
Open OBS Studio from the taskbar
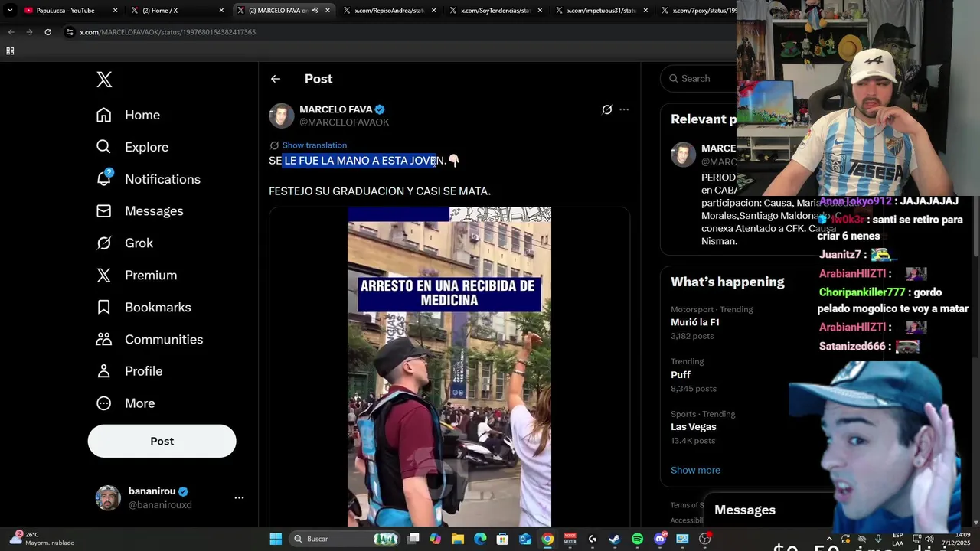[x=704, y=539]
